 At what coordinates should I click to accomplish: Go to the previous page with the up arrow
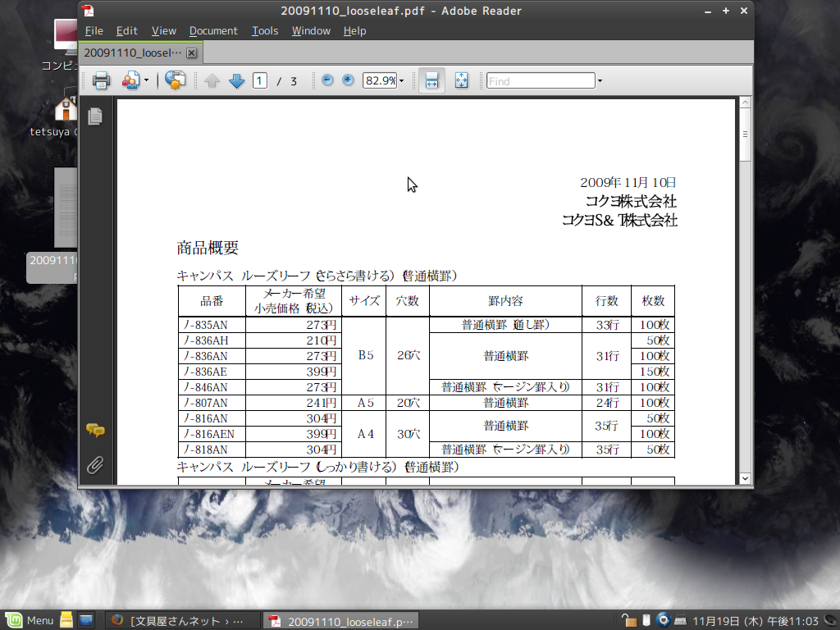coord(212,81)
